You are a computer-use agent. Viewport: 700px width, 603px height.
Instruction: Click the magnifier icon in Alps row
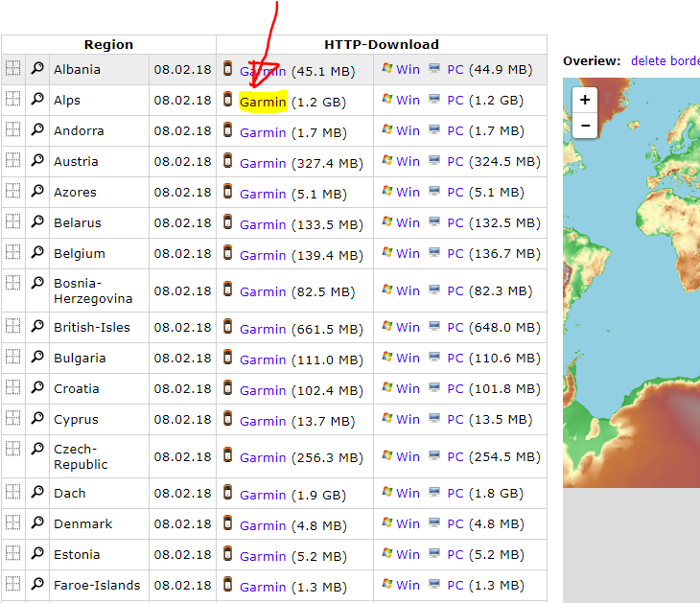(x=37, y=99)
